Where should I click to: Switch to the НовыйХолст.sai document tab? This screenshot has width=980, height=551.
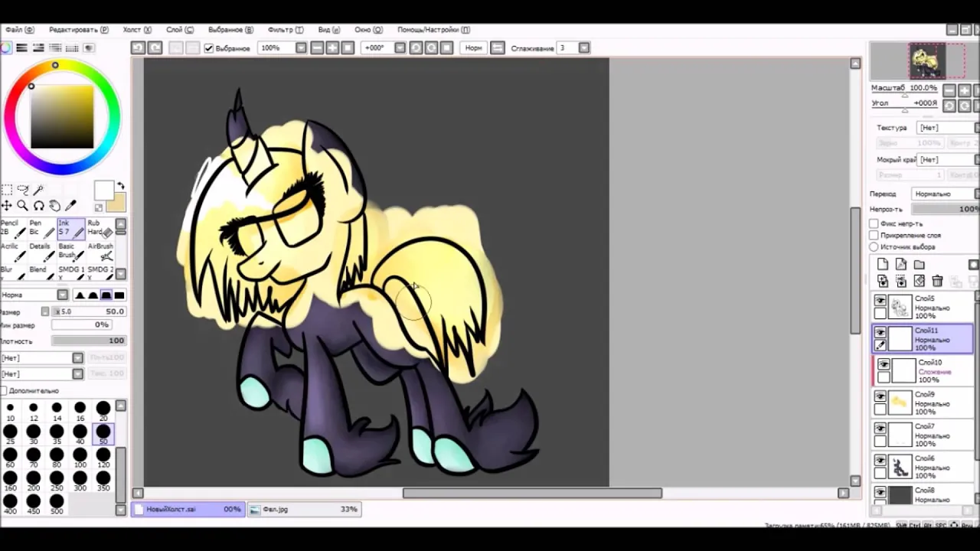tap(188, 509)
